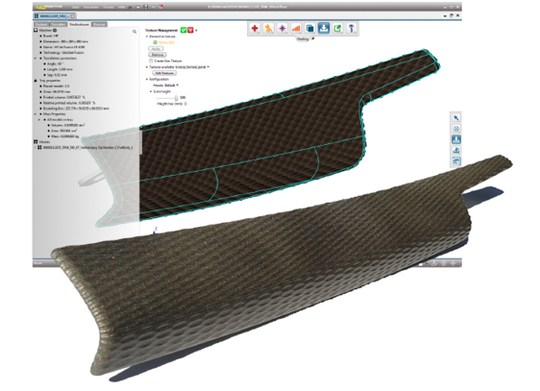Tick the Create Own Texture checkbox
The height and width of the screenshot is (391, 540).
[151, 61]
